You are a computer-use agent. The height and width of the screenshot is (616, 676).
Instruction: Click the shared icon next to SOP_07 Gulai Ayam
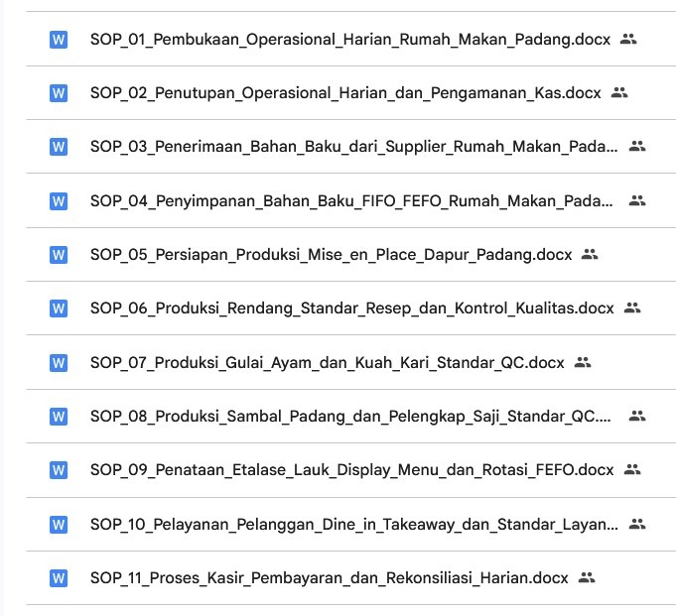[583, 363]
